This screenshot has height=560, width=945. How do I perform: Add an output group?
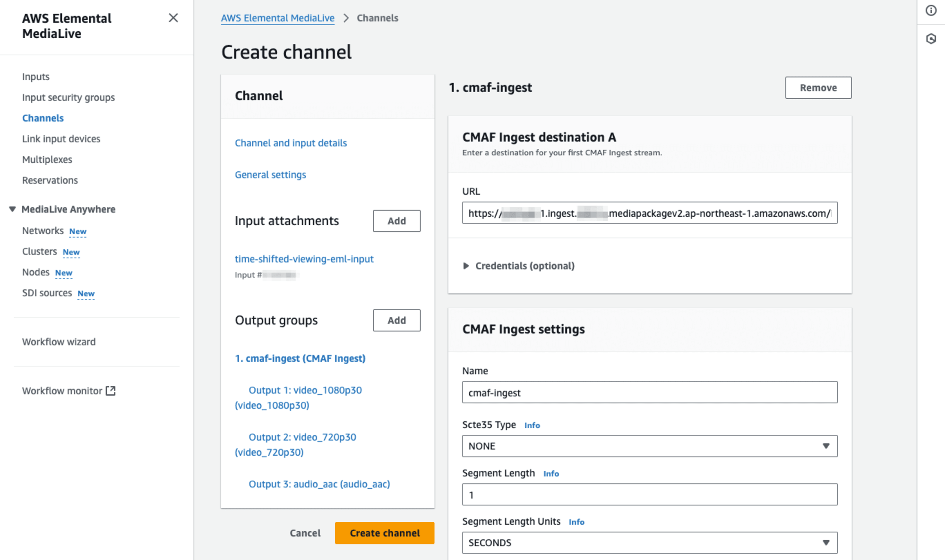coord(397,321)
